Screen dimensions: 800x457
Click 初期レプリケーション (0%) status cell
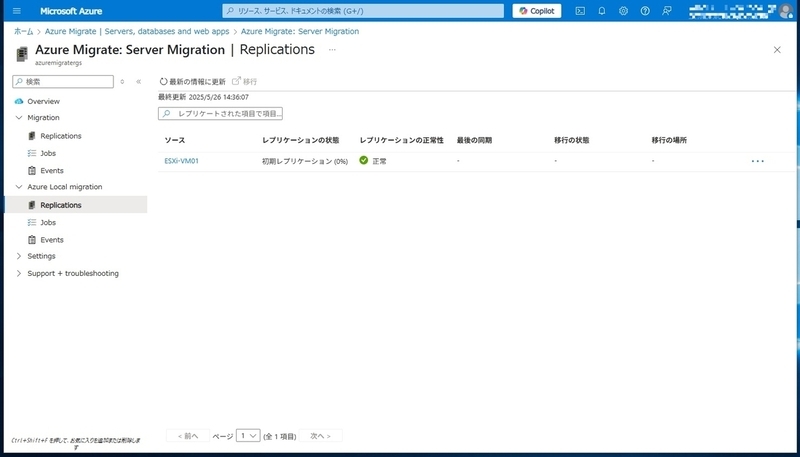[305, 161]
